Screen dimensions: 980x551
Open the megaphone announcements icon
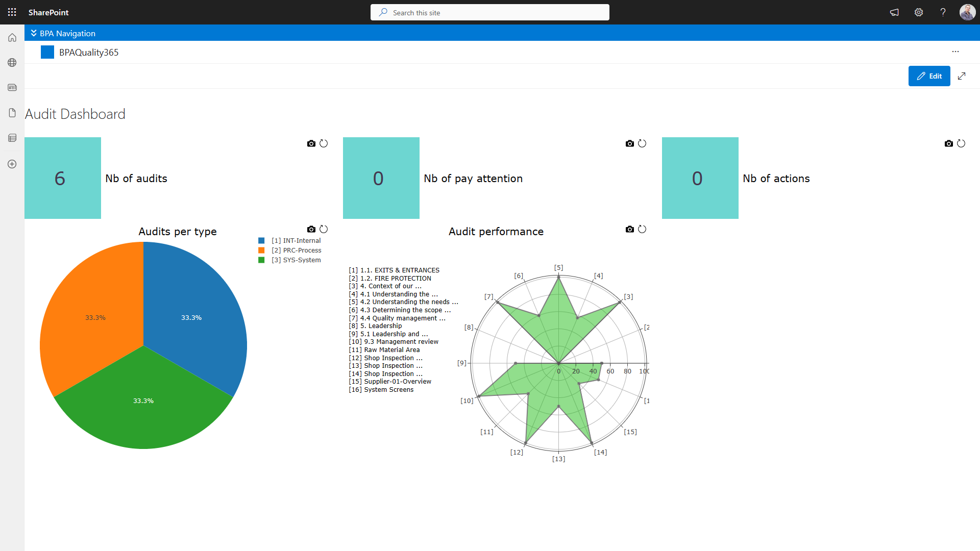pyautogui.click(x=894, y=12)
